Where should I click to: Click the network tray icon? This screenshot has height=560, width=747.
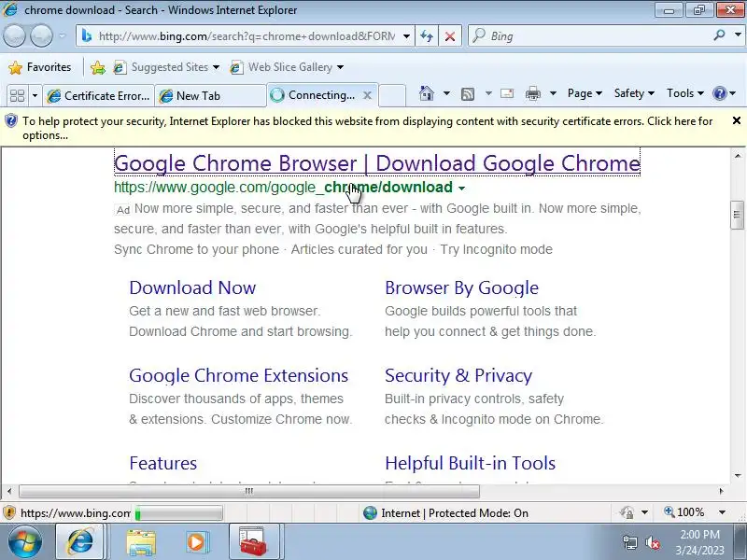pyautogui.click(x=629, y=542)
